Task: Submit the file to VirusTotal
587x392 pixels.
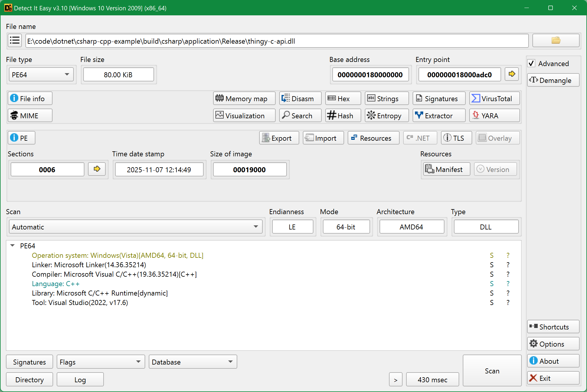Action: pos(494,98)
